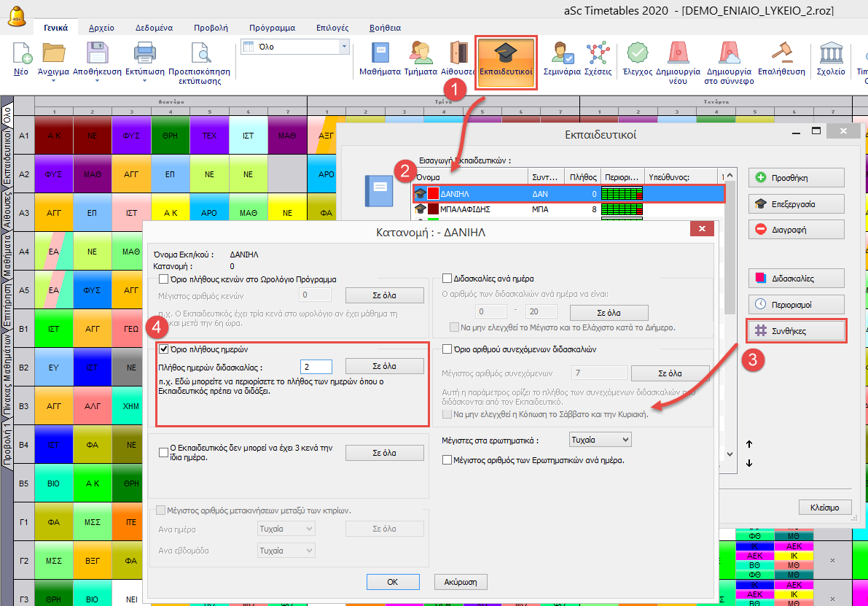Uncheck the Όριο πλήθους ημερών checkbox
The height and width of the screenshot is (606, 868).
(x=164, y=349)
